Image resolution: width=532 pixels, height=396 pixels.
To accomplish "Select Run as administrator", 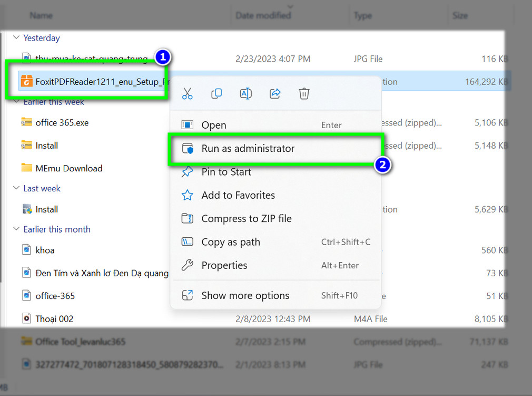I will coord(275,148).
